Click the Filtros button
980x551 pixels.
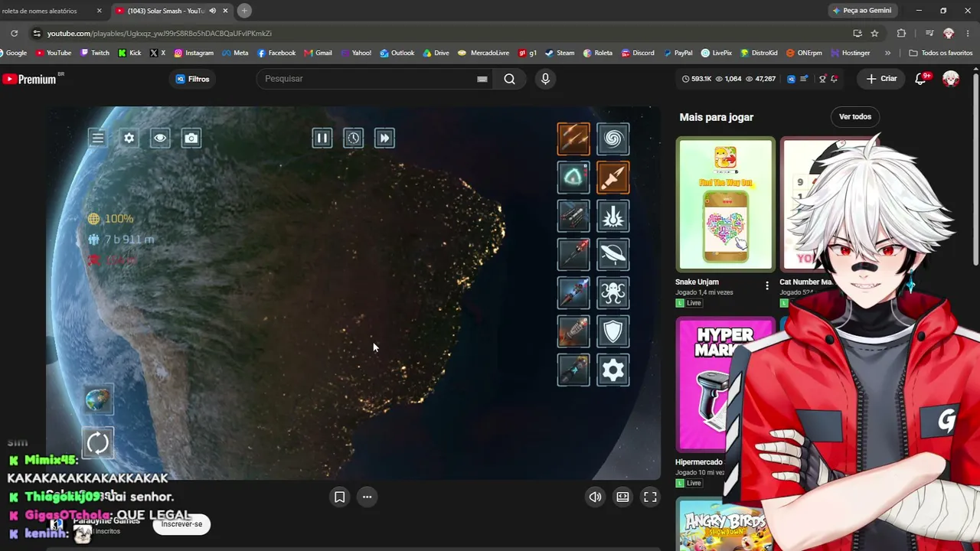(192, 79)
